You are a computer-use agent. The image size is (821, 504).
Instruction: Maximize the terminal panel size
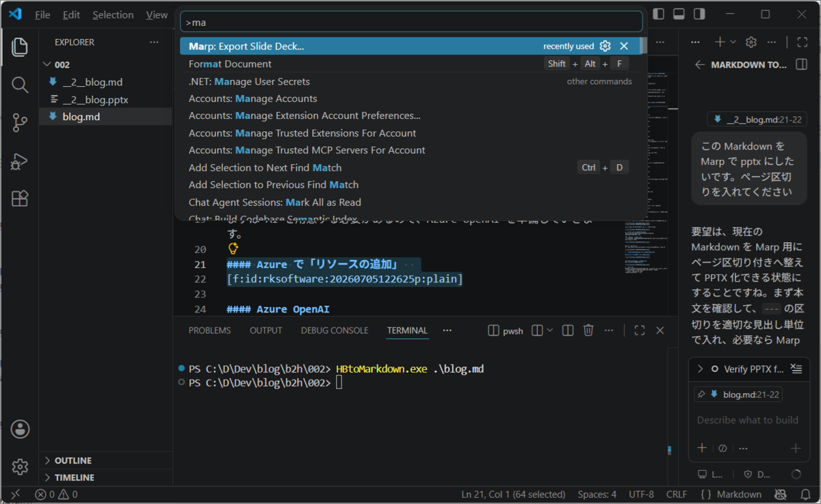tap(640, 330)
